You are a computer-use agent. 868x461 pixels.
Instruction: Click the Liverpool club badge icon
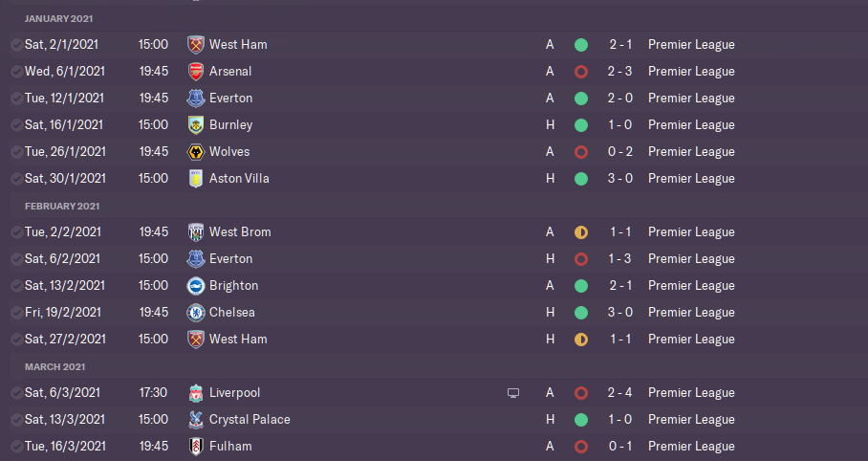196,393
